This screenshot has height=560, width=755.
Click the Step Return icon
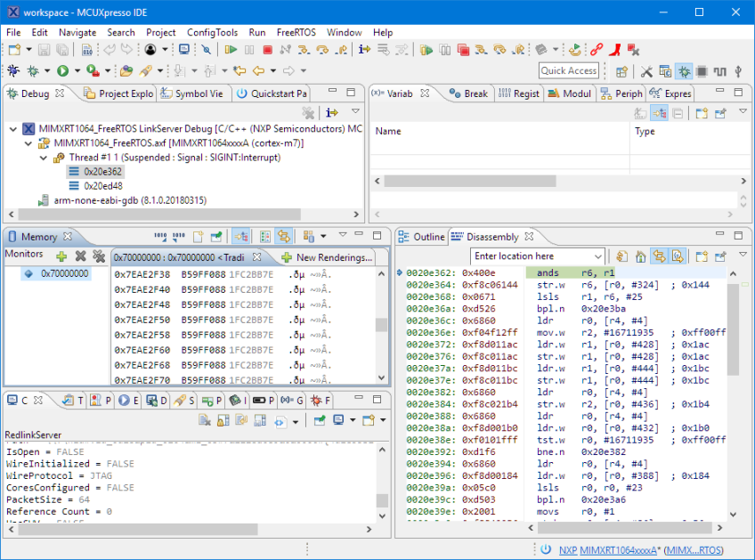pyautogui.click(x=341, y=50)
